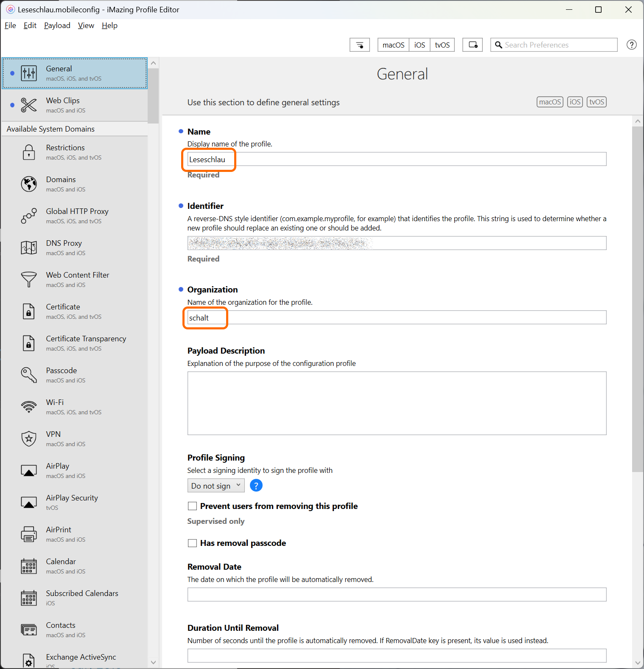Screen dimensions: 644x669
Task: Select the Web Content Filter funnel icon
Action: coord(29,279)
